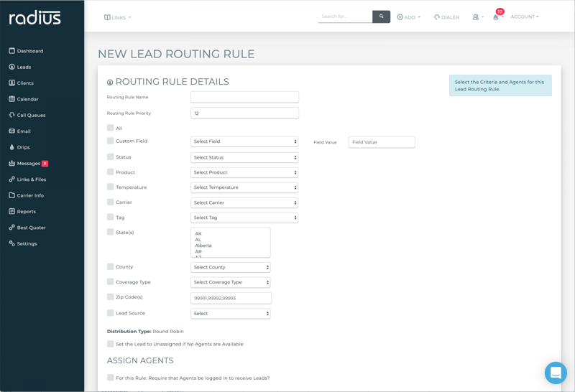The height and width of the screenshot is (392, 575).
Task: Open the Links menu in top bar
Action: (x=118, y=17)
